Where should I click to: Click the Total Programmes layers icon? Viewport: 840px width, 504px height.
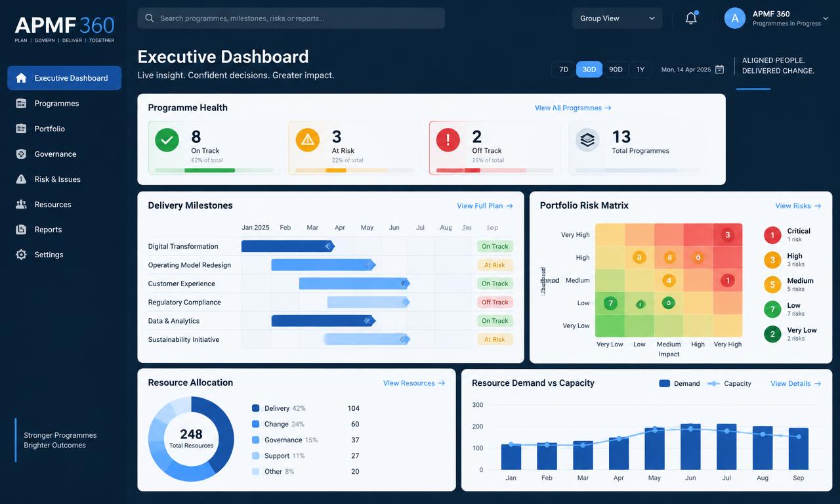[x=587, y=140]
